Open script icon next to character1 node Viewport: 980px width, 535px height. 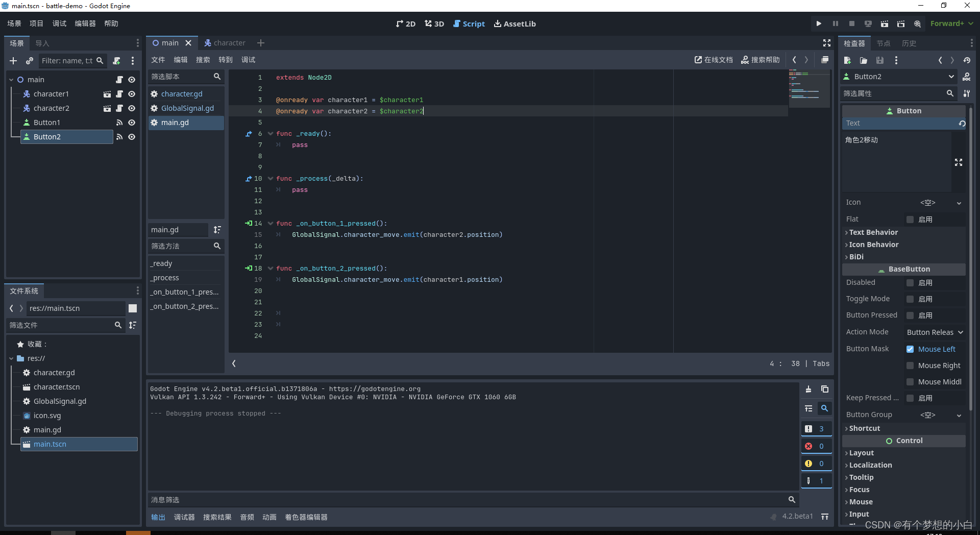pyautogui.click(x=119, y=94)
